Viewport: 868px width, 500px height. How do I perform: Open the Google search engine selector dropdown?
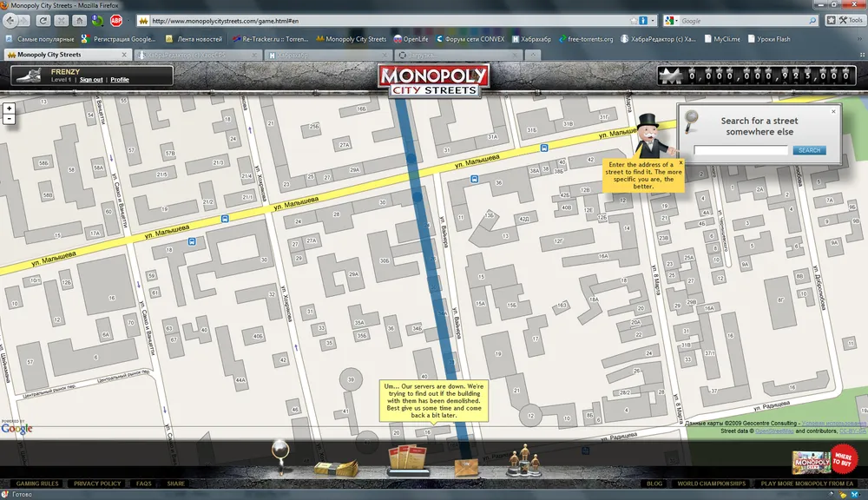671,21
